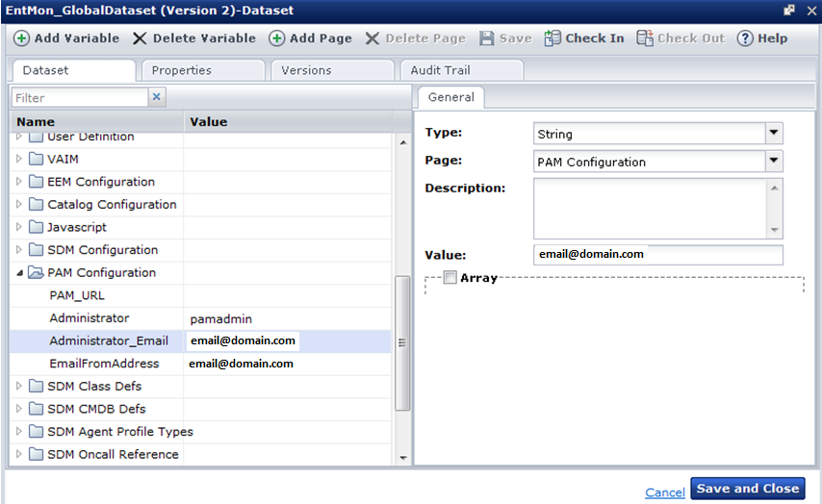Click the Add Page plus icon
This screenshot has height=504, width=822.
(277, 38)
